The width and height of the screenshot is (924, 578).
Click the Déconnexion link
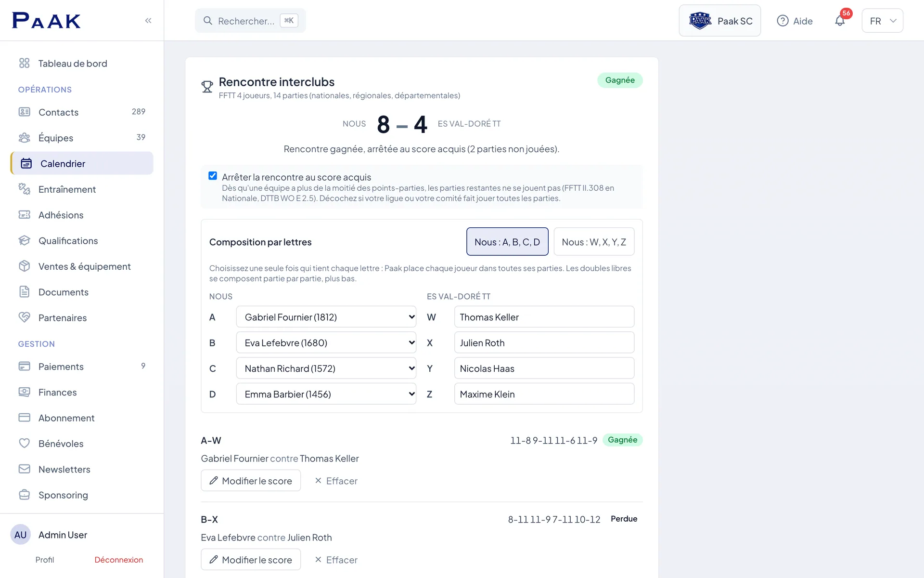coord(119,560)
